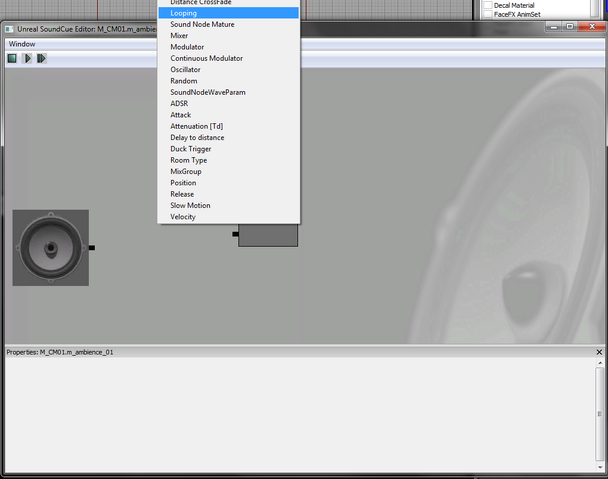Open the Window menu
Image resolution: width=608 pixels, height=479 pixels.
point(22,44)
